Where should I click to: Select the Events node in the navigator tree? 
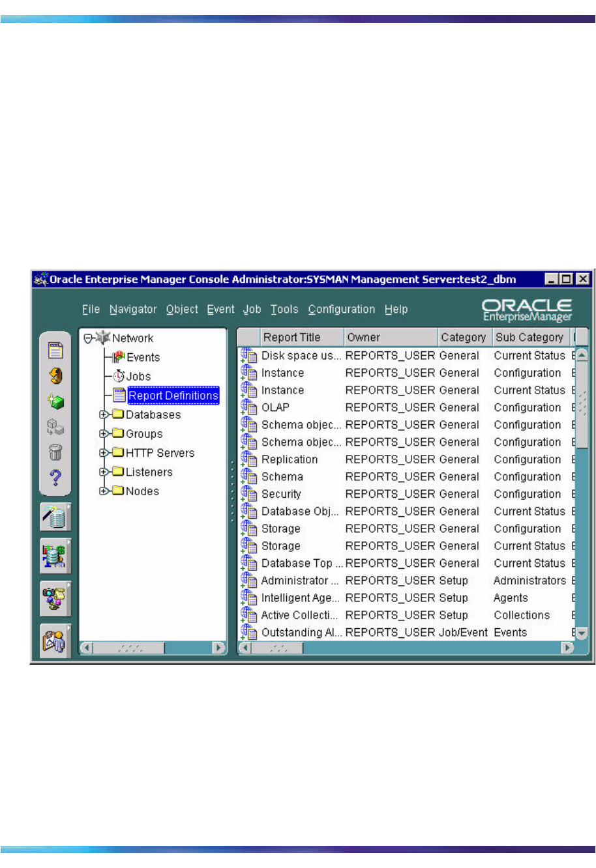point(143,357)
